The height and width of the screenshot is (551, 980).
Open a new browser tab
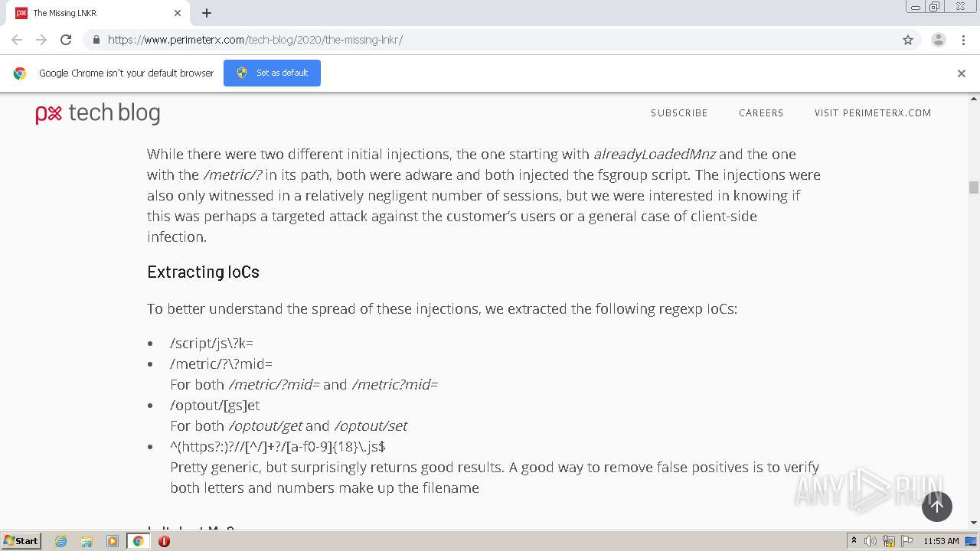[207, 13]
